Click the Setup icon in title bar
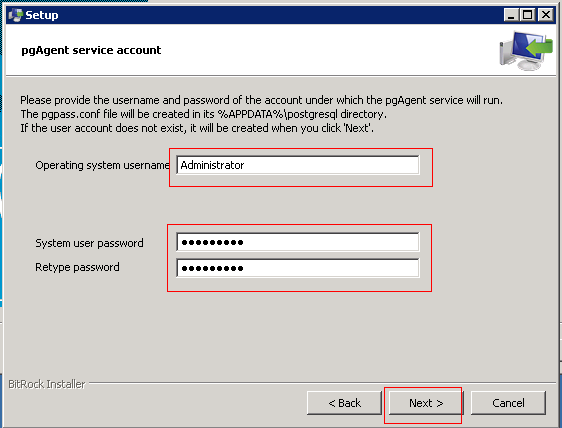The height and width of the screenshot is (428, 562). point(15,15)
